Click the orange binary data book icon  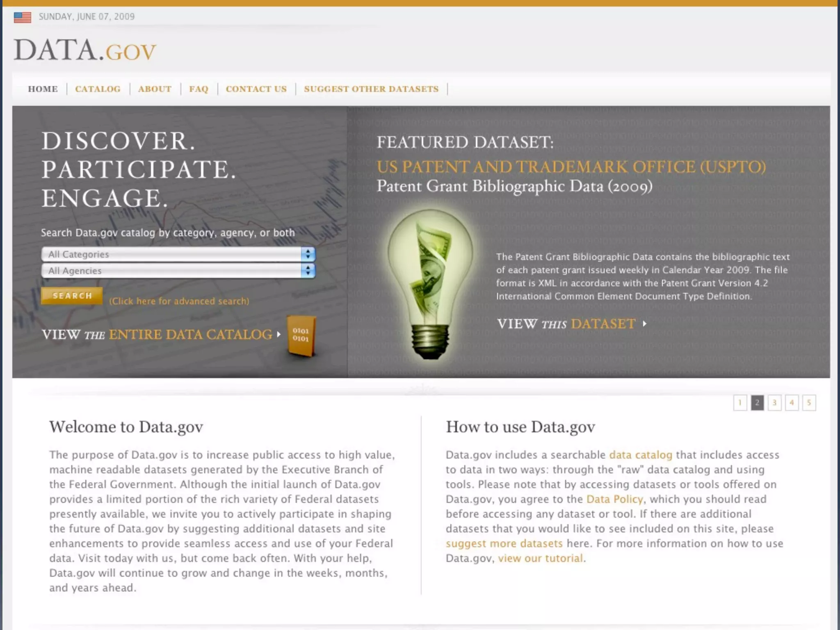(301, 336)
